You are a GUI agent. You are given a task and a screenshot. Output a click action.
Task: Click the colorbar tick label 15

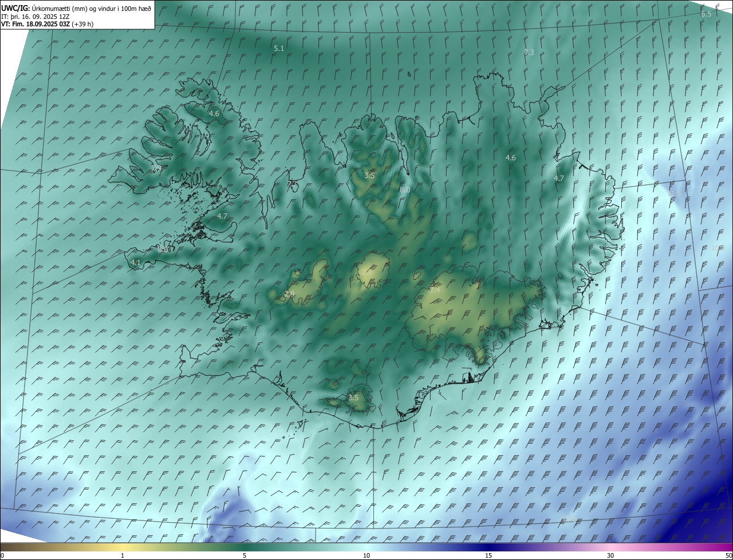[x=488, y=555]
